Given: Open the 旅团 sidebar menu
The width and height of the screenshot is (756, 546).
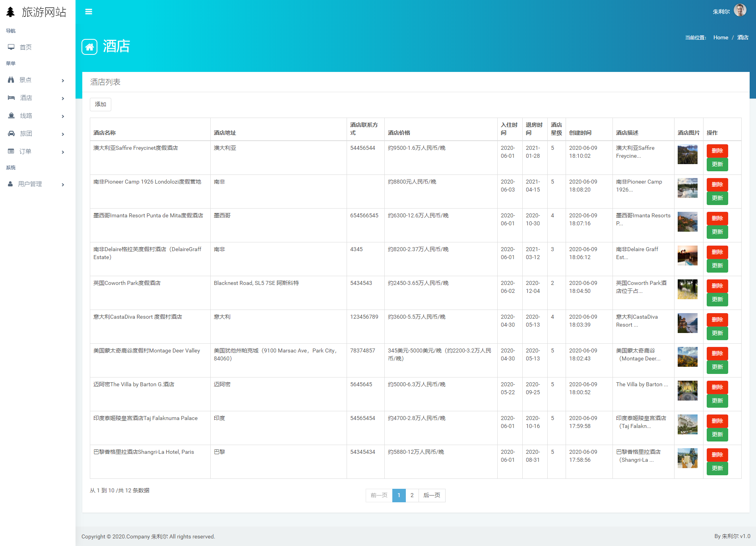Looking at the screenshot, I should pos(38,134).
